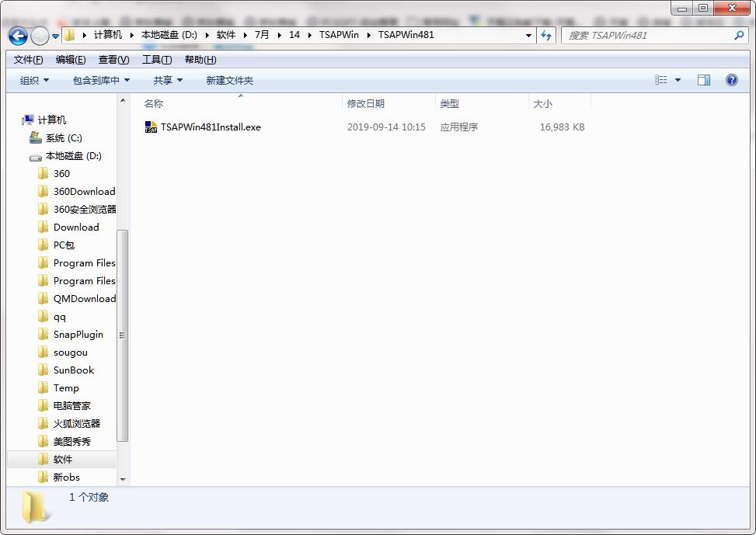Sort by the 修改日期 column header
Image resolution: width=756 pixels, height=535 pixels.
[x=366, y=103]
